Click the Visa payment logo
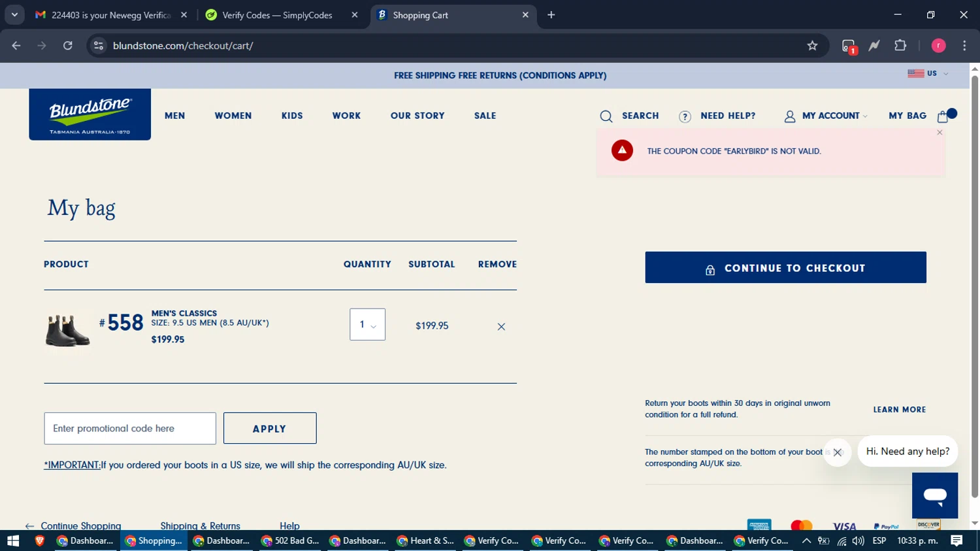The image size is (980, 551). click(x=844, y=526)
